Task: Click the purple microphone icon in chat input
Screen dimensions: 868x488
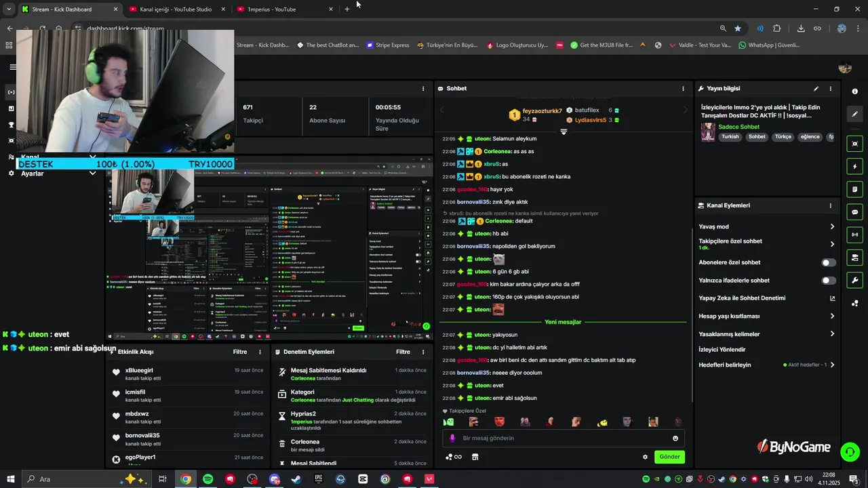Action: (453, 439)
